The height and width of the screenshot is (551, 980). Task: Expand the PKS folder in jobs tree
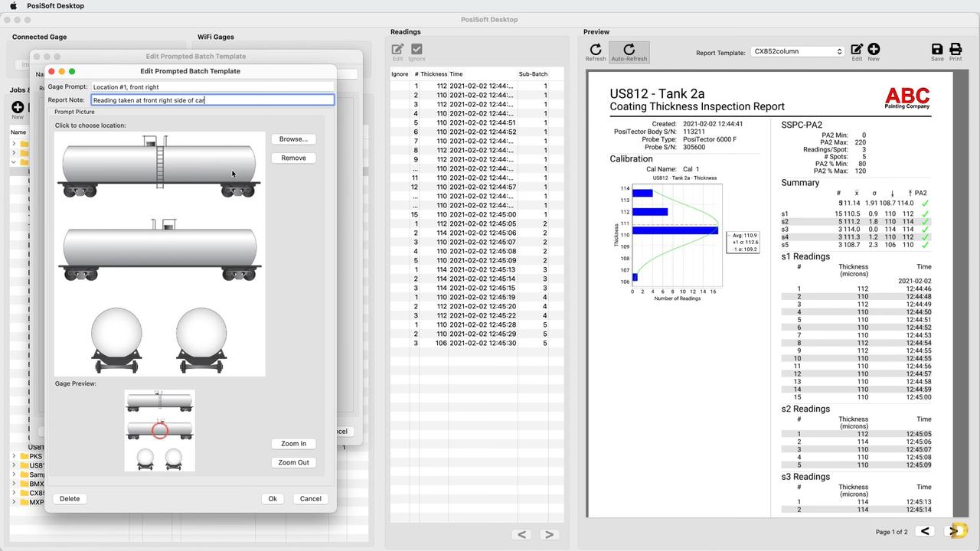point(14,456)
